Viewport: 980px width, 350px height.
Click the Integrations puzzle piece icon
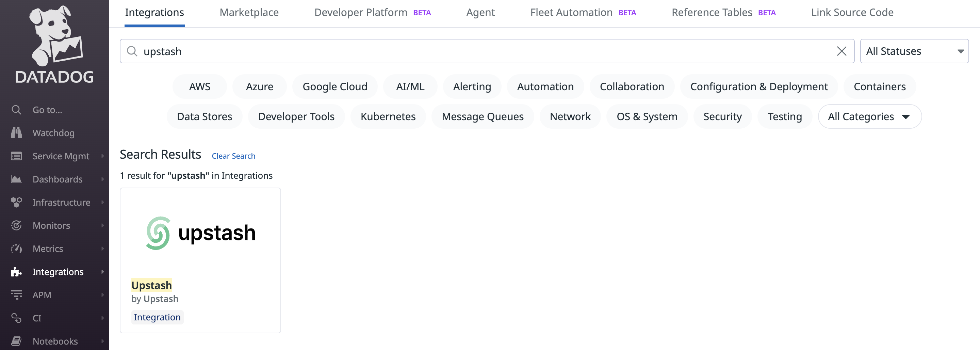click(16, 272)
